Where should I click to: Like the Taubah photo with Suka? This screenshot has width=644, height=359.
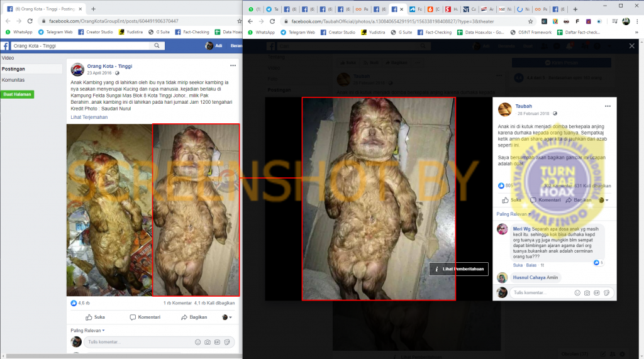coord(511,200)
